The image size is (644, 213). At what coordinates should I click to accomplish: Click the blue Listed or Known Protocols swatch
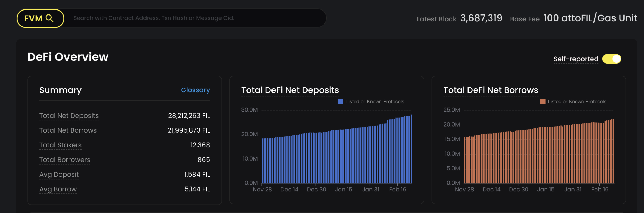pos(340,101)
